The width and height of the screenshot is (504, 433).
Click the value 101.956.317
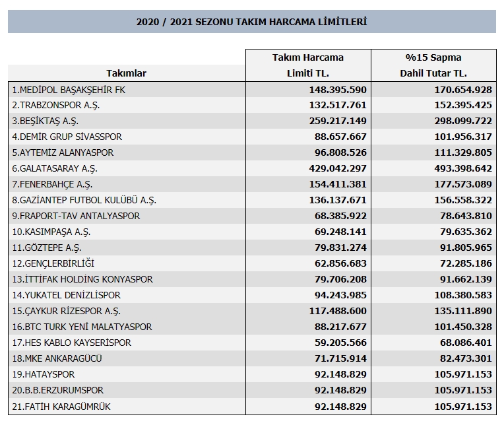point(463,137)
